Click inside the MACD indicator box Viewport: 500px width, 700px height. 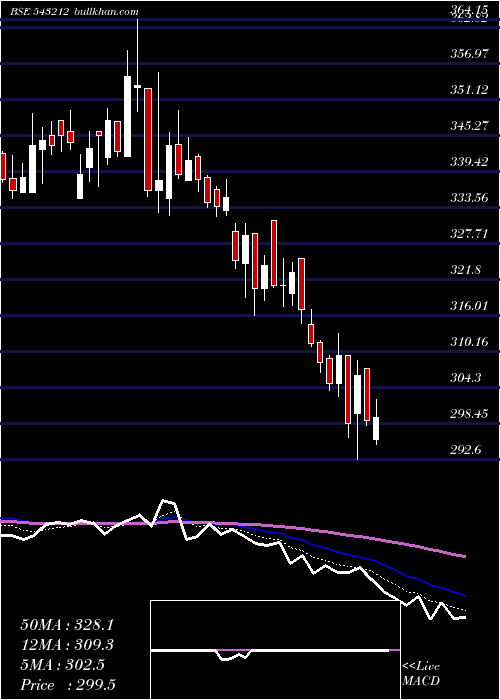point(275,650)
